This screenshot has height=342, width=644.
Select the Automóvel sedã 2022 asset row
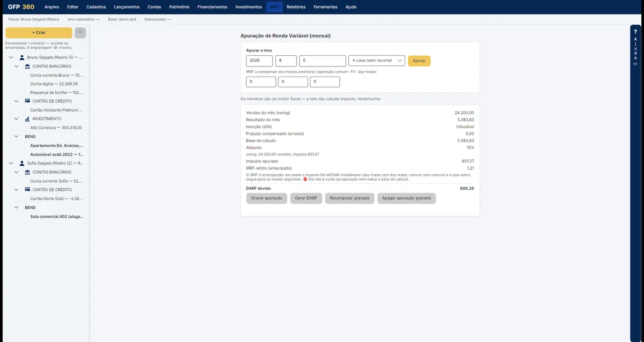(57, 154)
